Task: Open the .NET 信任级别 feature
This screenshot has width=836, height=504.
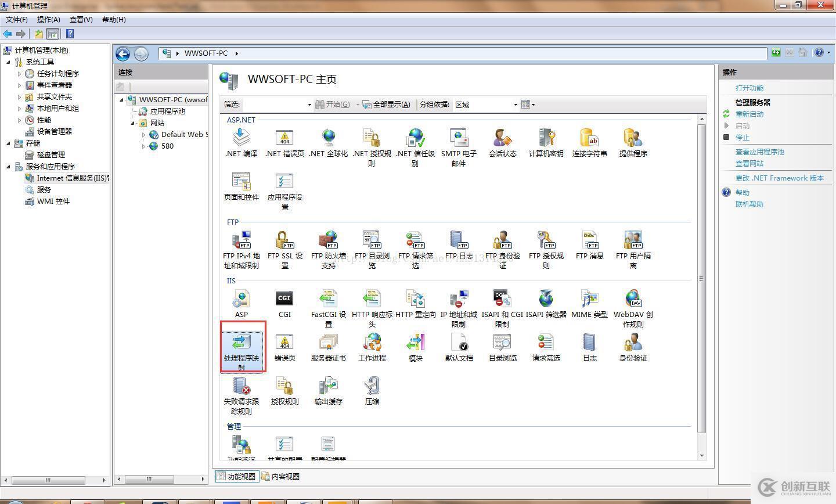Action: pos(415,147)
